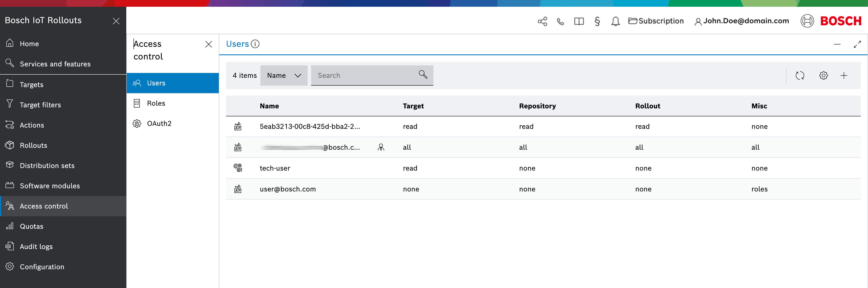Open the documentation book icon
868x288 pixels.
tap(579, 22)
